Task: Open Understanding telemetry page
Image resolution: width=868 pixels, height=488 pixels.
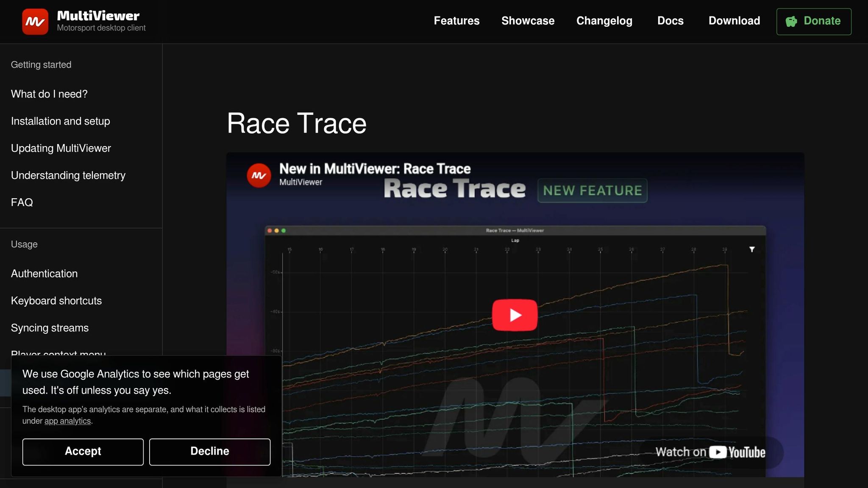Action: click(68, 175)
